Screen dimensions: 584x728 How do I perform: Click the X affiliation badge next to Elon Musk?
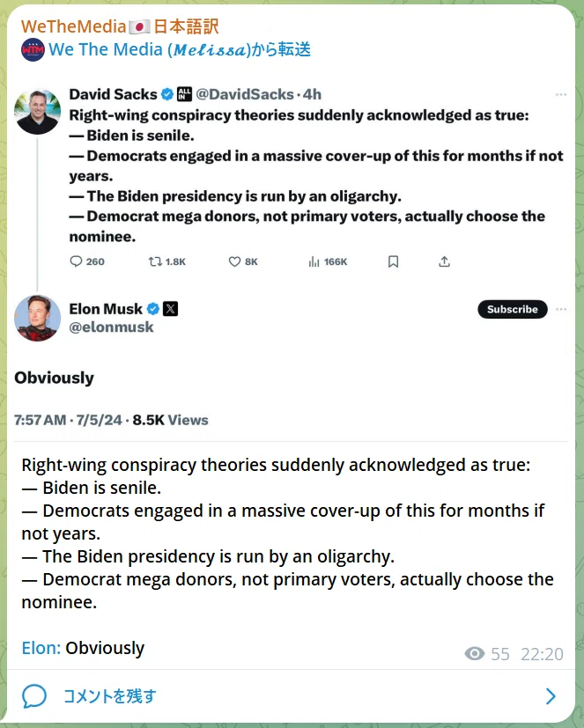pyautogui.click(x=171, y=309)
